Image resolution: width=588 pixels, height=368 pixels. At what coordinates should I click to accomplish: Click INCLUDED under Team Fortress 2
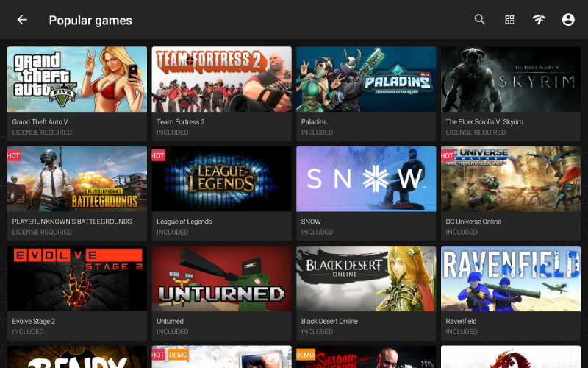(173, 132)
